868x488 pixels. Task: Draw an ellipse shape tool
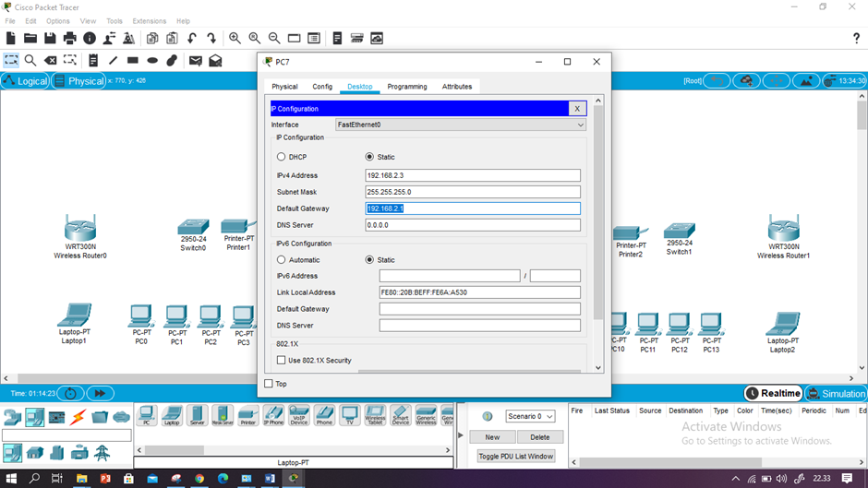152,60
